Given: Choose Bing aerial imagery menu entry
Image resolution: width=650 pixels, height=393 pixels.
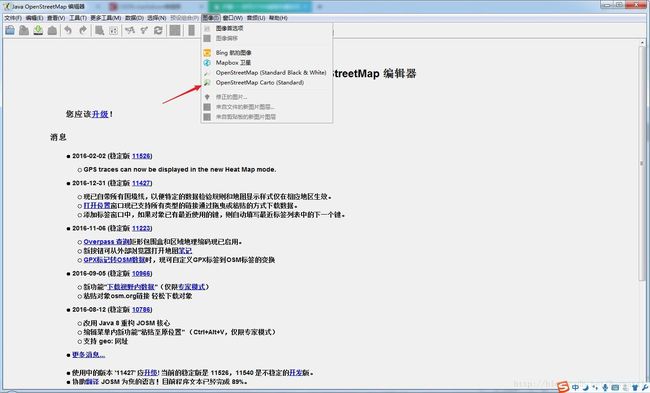Looking at the screenshot, I should (267, 53).
